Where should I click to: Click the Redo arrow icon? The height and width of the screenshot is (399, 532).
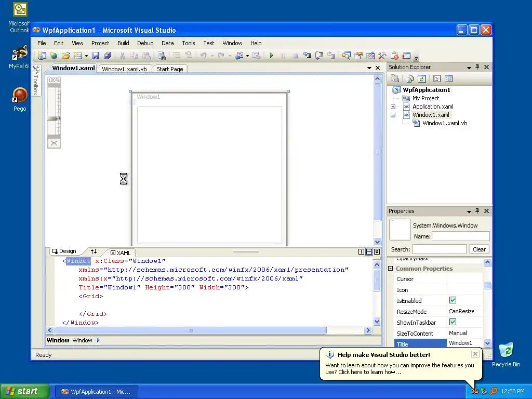click(221, 55)
